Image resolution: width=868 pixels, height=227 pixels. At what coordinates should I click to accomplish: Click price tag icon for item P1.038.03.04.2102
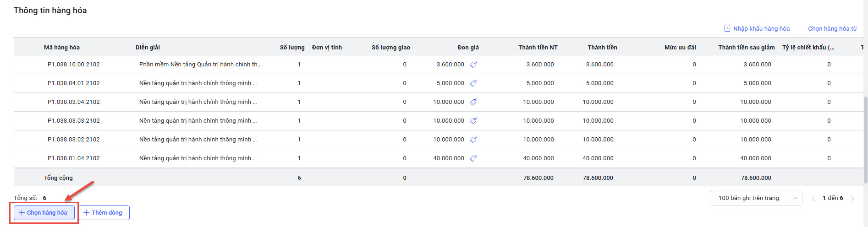[x=473, y=102]
